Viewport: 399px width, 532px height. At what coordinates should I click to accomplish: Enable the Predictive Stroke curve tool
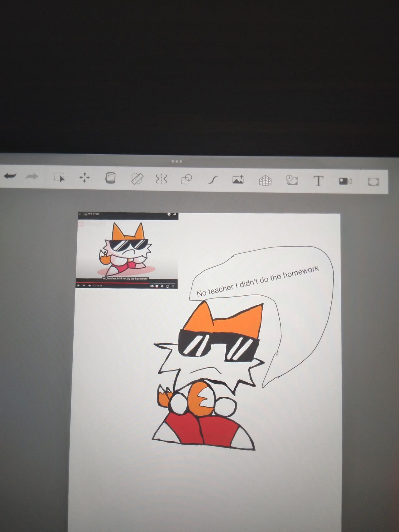click(x=213, y=180)
